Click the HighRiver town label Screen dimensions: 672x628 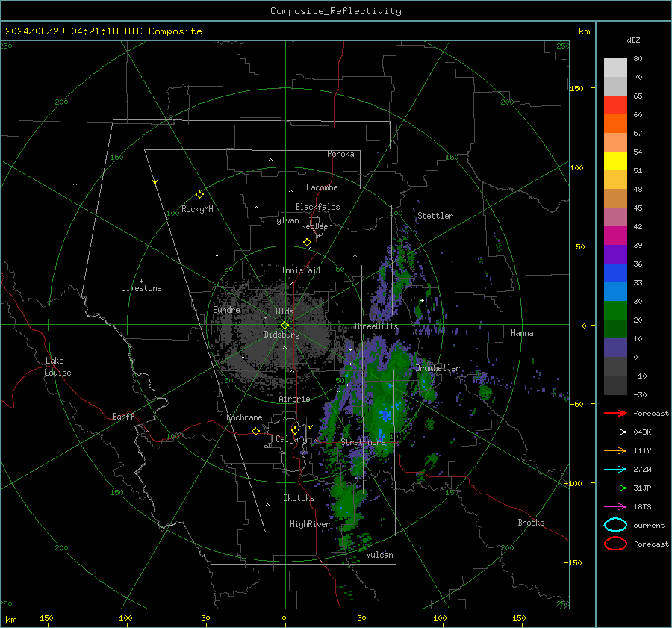310,524
